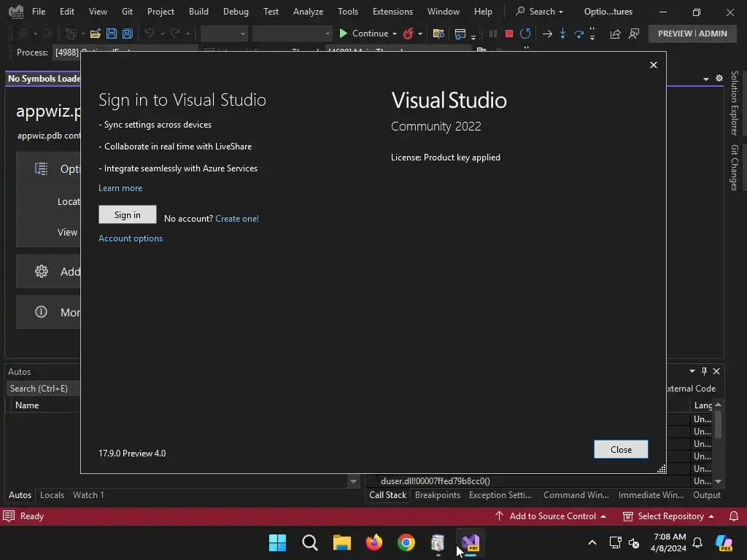Click the Save All icon

coord(127,34)
